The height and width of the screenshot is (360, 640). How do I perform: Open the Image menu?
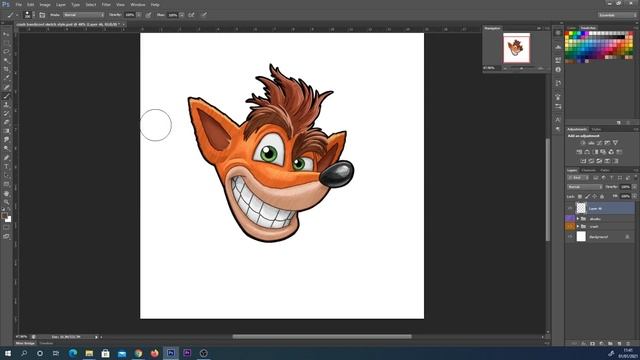pos(45,4)
